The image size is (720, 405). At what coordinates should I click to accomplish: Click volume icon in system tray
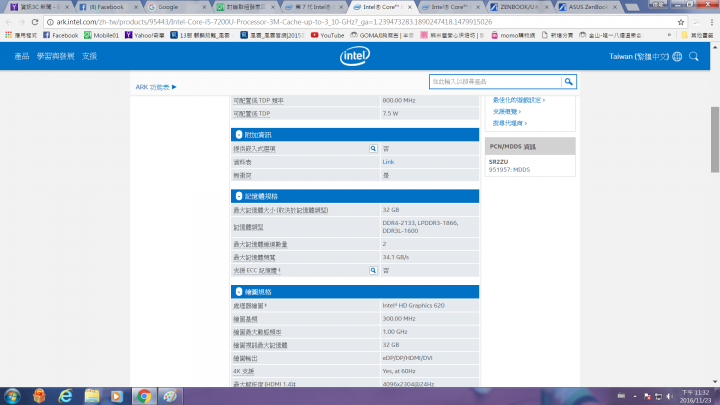(x=669, y=396)
